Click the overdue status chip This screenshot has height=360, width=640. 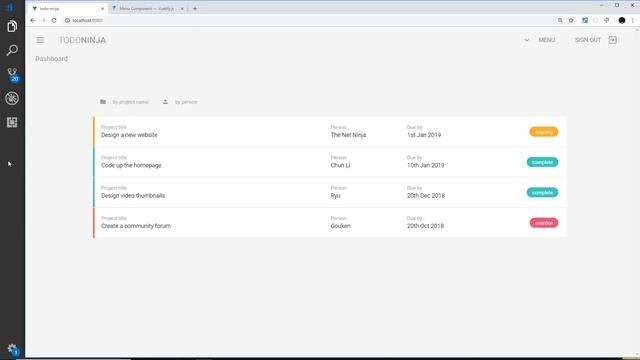(x=544, y=223)
